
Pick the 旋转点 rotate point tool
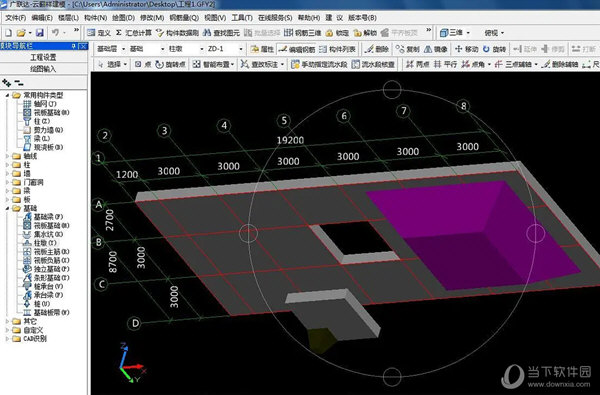170,64
